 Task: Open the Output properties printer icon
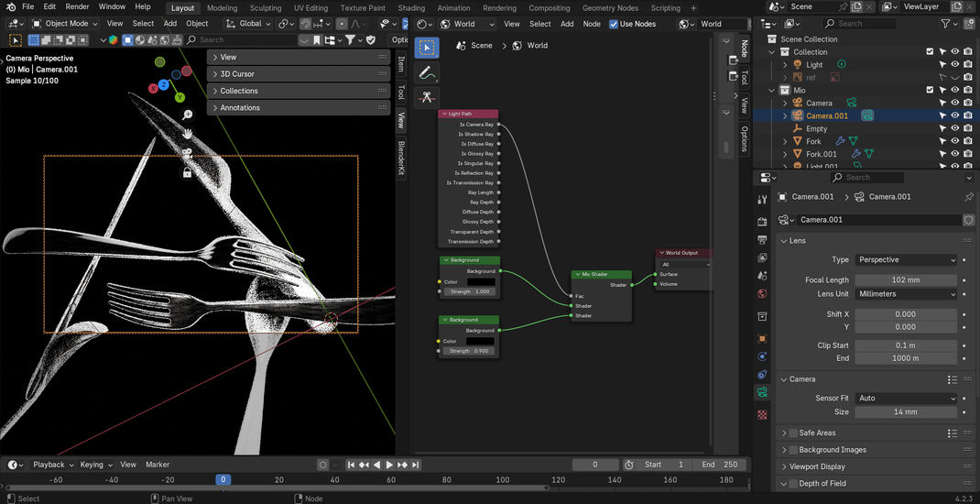(762, 240)
